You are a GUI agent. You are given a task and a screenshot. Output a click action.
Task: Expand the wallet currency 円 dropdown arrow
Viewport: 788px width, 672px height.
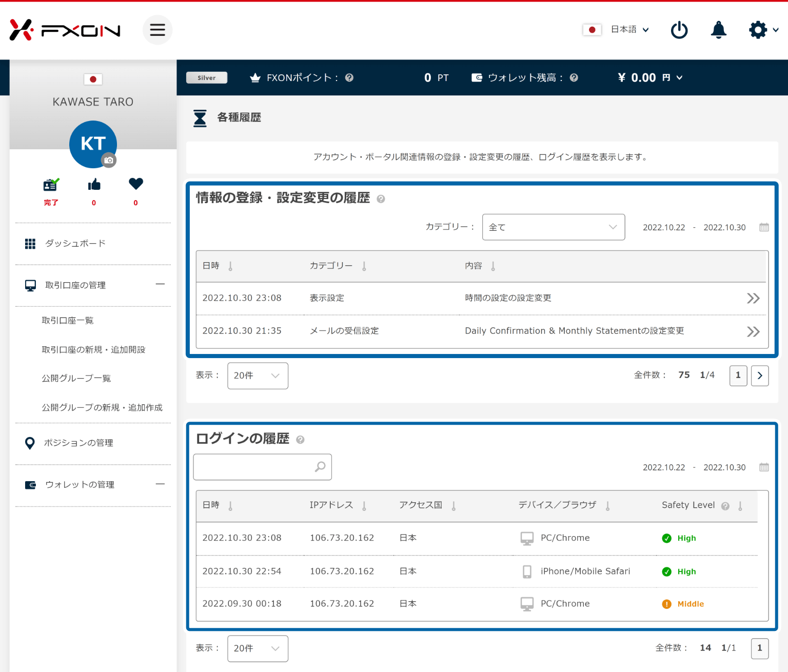pyautogui.click(x=679, y=77)
